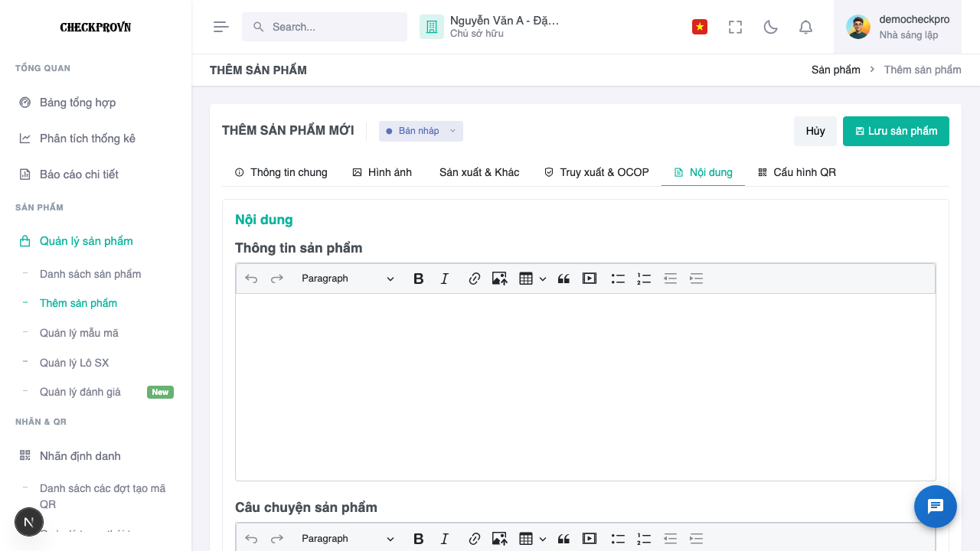This screenshot has height=551, width=980.
Task: Open Quản lý mẫu mã submenu item
Action: [x=79, y=333]
